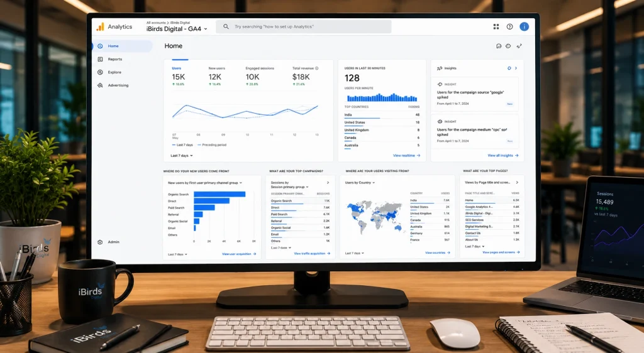This screenshot has width=644, height=353.
Task: Open Reports in the left navigation
Action: pyautogui.click(x=115, y=59)
